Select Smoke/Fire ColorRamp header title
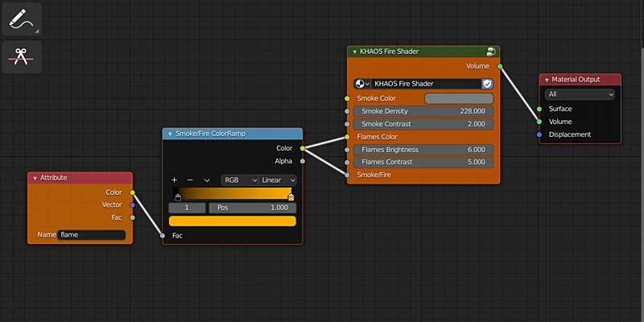This screenshot has height=322, width=644. [210, 134]
